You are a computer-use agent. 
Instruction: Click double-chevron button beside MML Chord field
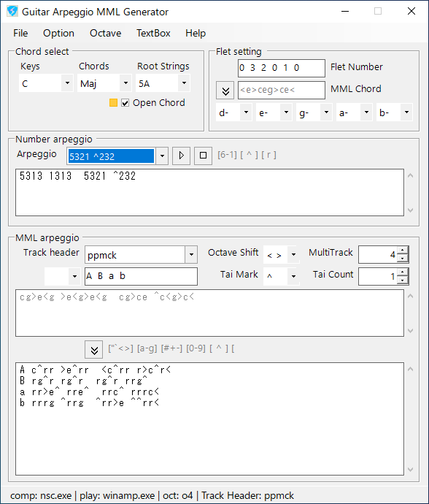[x=225, y=91]
